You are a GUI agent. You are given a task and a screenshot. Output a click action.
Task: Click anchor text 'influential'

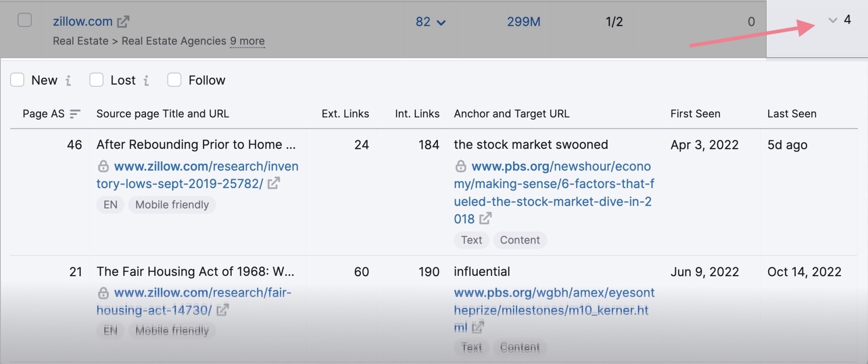coord(482,271)
